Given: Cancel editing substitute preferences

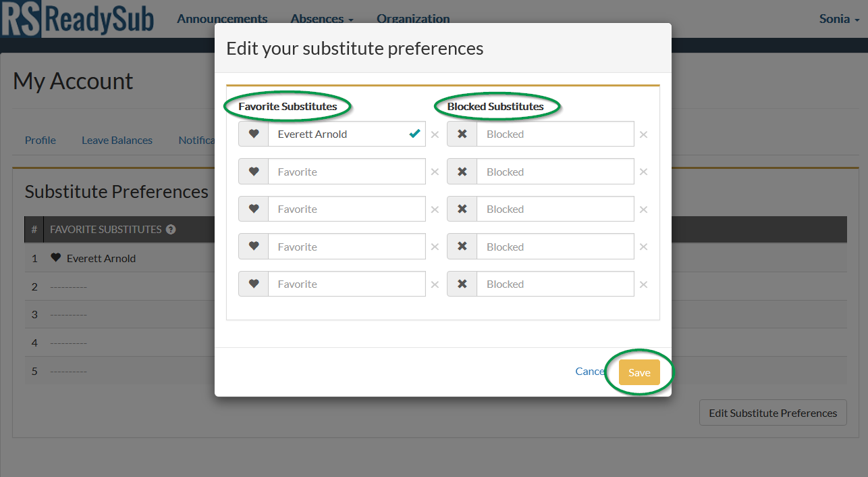Looking at the screenshot, I should [x=589, y=371].
